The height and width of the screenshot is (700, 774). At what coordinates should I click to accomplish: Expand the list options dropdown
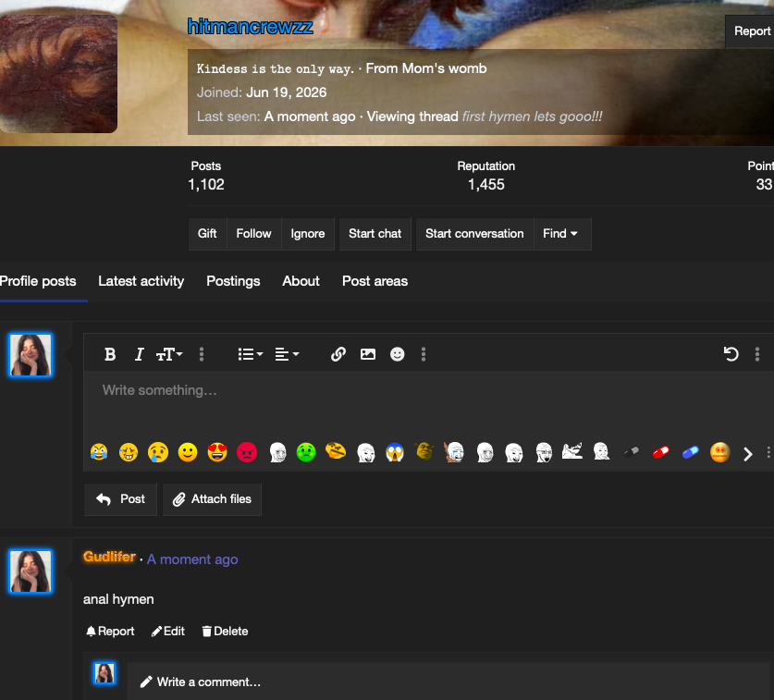(251, 354)
